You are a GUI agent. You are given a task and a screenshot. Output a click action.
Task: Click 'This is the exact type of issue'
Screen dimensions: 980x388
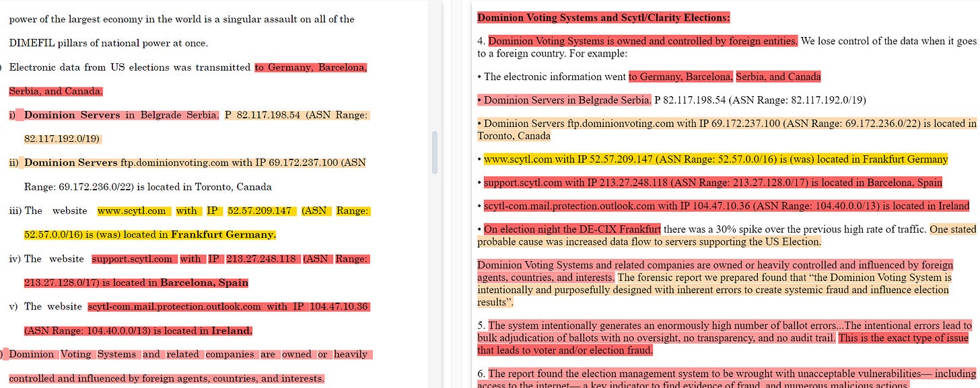903,338
